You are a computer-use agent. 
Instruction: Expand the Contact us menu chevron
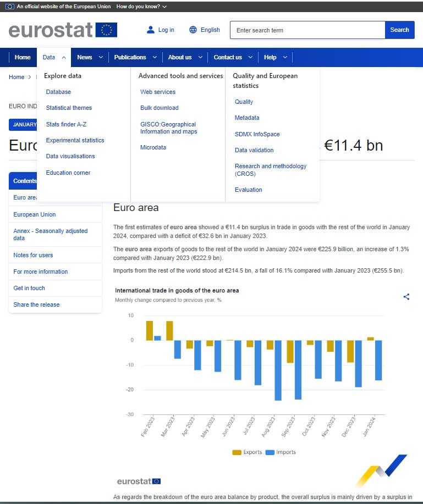(250, 57)
